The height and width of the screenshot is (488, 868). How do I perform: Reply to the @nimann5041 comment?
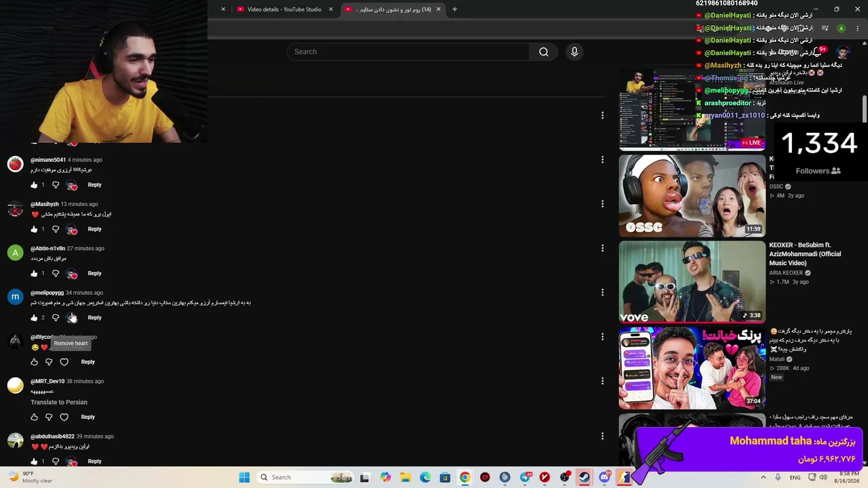(94, 185)
